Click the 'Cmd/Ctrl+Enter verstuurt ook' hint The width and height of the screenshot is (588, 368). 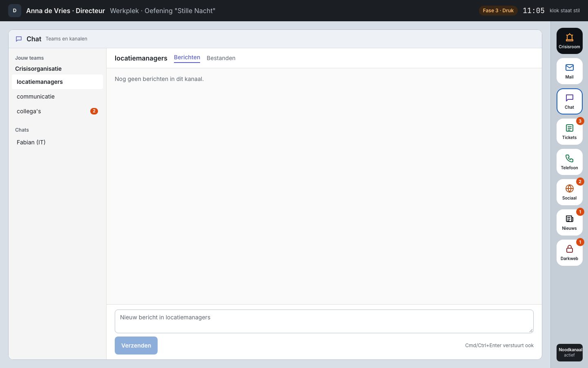pos(499,346)
